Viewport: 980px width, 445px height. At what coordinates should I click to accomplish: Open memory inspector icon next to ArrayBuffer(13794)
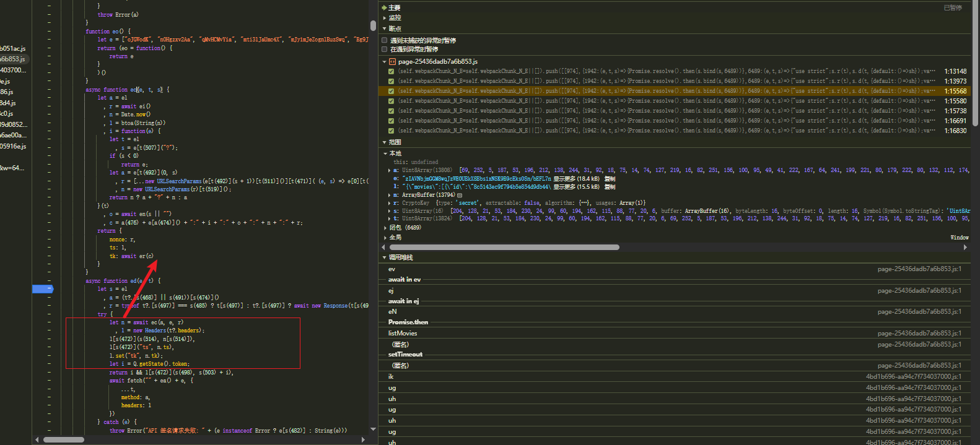[460, 195]
